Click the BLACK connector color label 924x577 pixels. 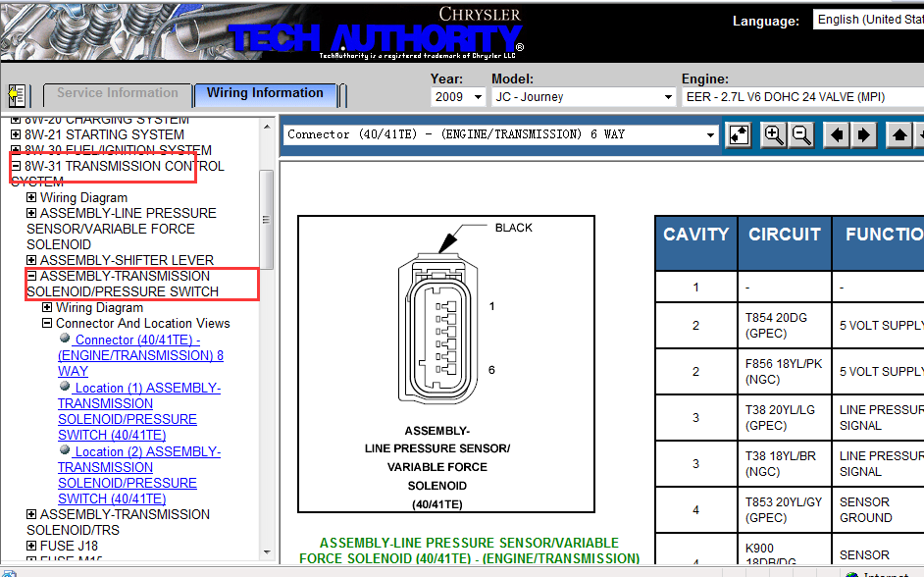(513, 228)
